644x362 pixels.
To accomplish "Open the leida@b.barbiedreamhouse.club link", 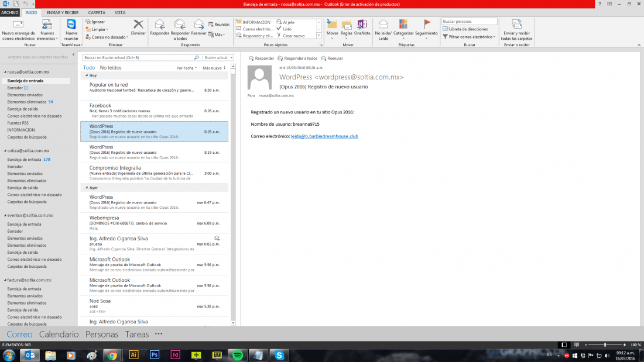I will (x=324, y=136).
